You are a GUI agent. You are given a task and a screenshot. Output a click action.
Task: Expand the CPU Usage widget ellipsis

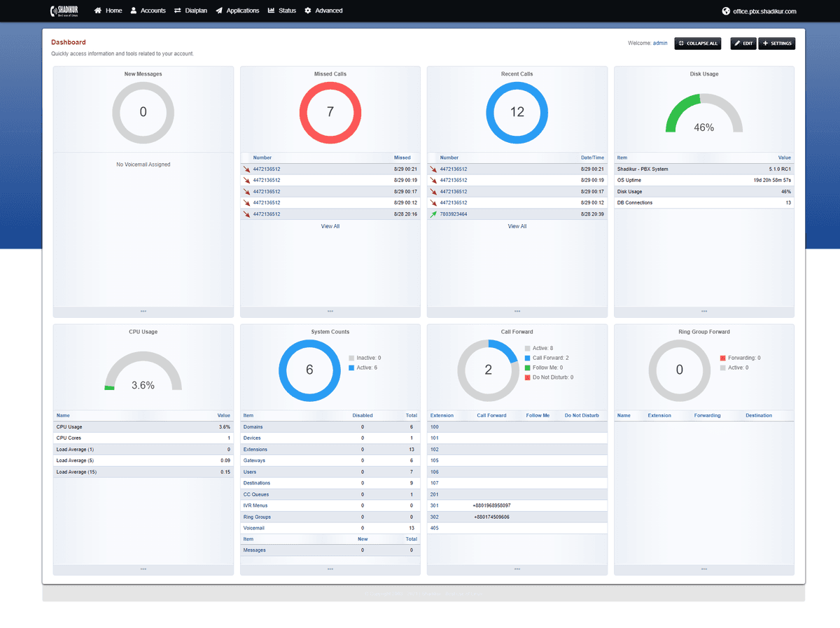point(143,570)
